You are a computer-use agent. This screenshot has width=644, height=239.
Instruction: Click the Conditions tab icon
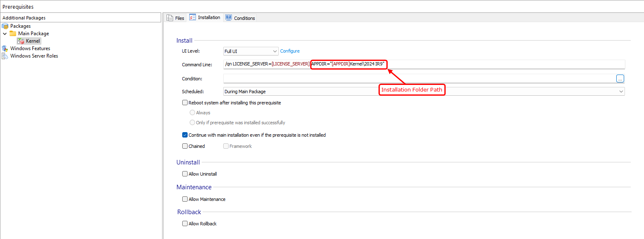[x=228, y=18]
